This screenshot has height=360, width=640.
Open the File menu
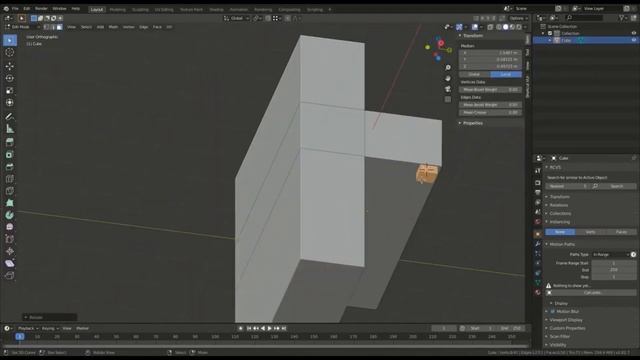pos(15,9)
